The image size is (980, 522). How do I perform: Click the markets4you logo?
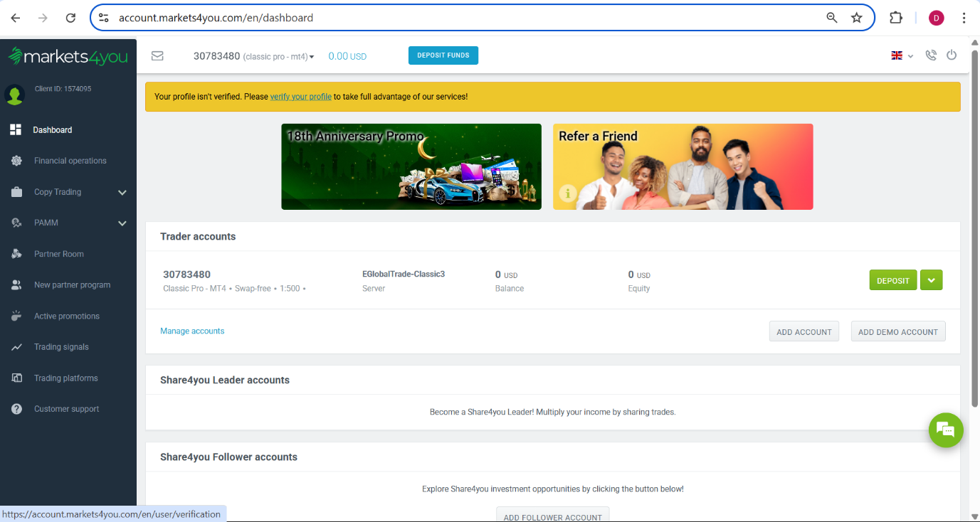coord(68,56)
